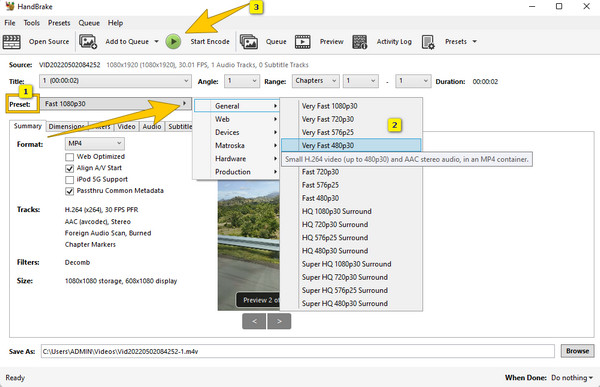The height and width of the screenshot is (387, 600).
Task: Choose Super HQ 1080p30 Surround preset
Action: [351, 264]
